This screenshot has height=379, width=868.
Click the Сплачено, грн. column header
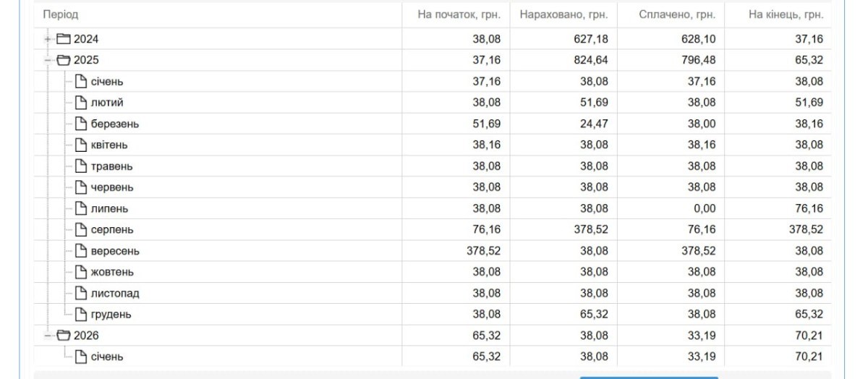click(677, 14)
